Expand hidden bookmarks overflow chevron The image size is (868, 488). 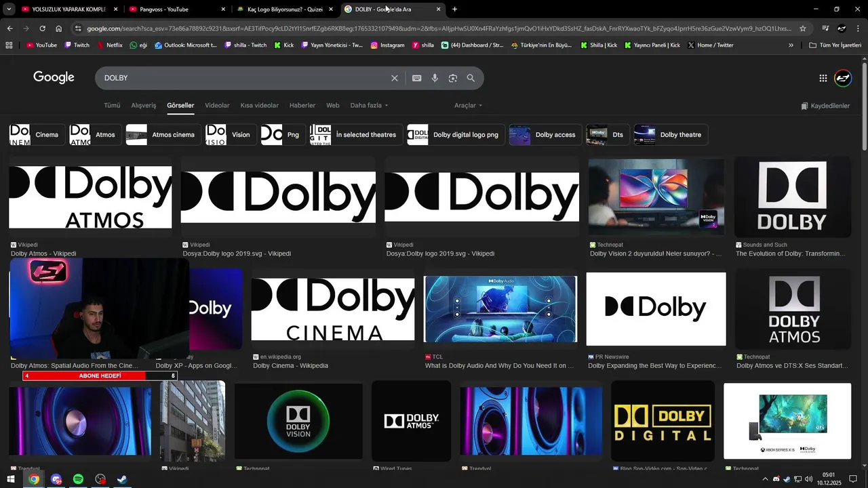tap(791, 45)
